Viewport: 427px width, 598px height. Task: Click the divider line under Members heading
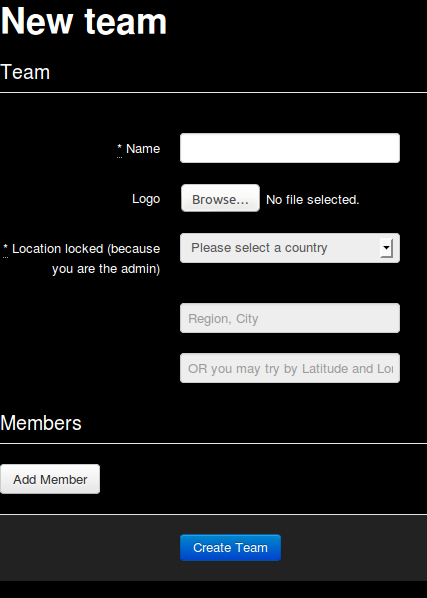tap(214, 443)
